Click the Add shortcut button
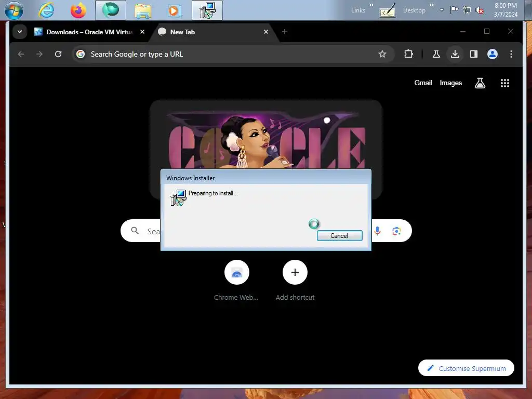This screenshot has width=532, height=399. 295,280
